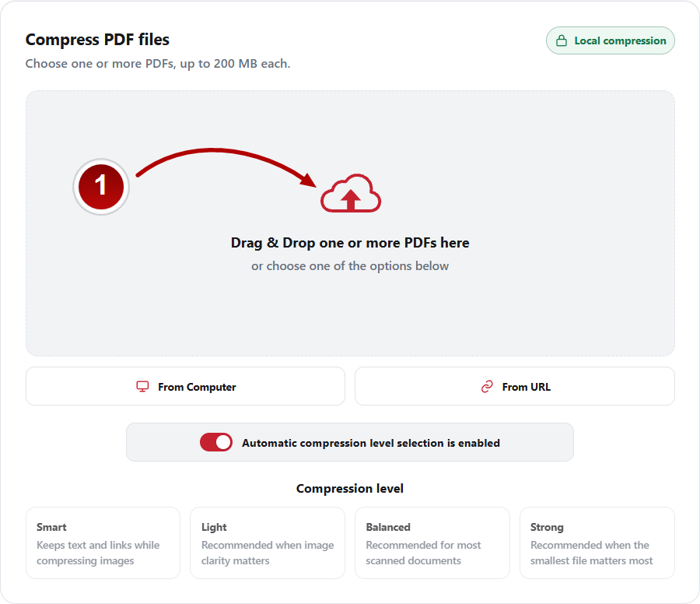Disable automatic compression level selection toggle
Viewport: 700px width, 604px height.
coord(216,442)
